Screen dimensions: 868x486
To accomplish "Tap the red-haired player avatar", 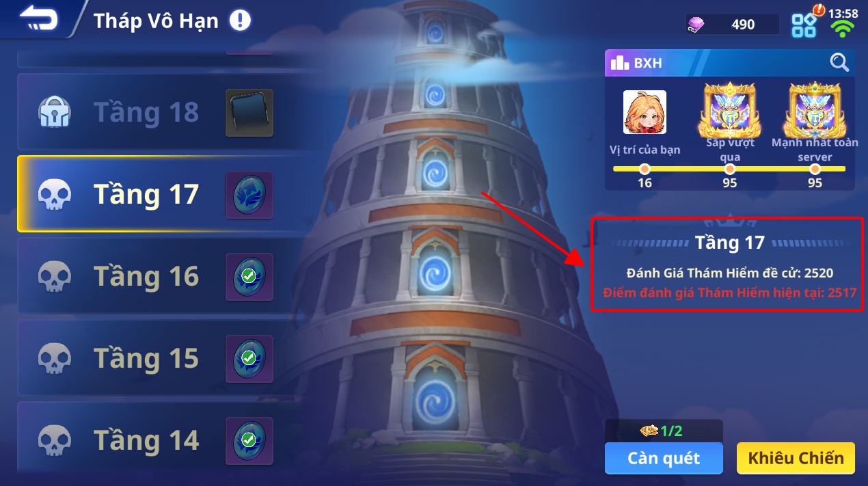I will click(645, 112).
